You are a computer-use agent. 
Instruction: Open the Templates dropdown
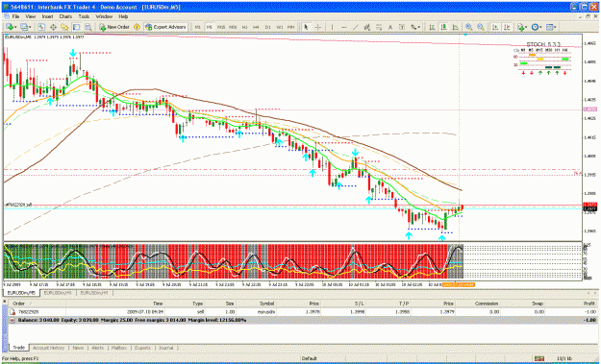click(551, 27)
